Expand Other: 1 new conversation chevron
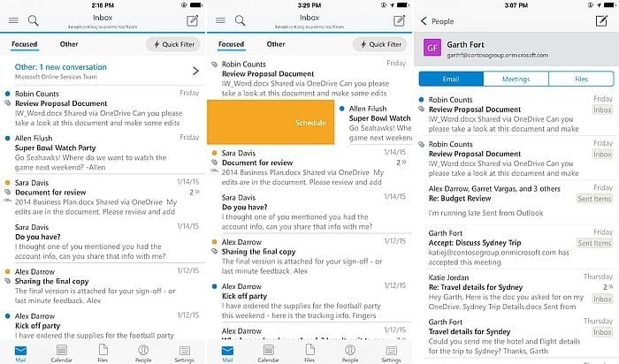Screen dimensions: 619x364 pos(195,71)
